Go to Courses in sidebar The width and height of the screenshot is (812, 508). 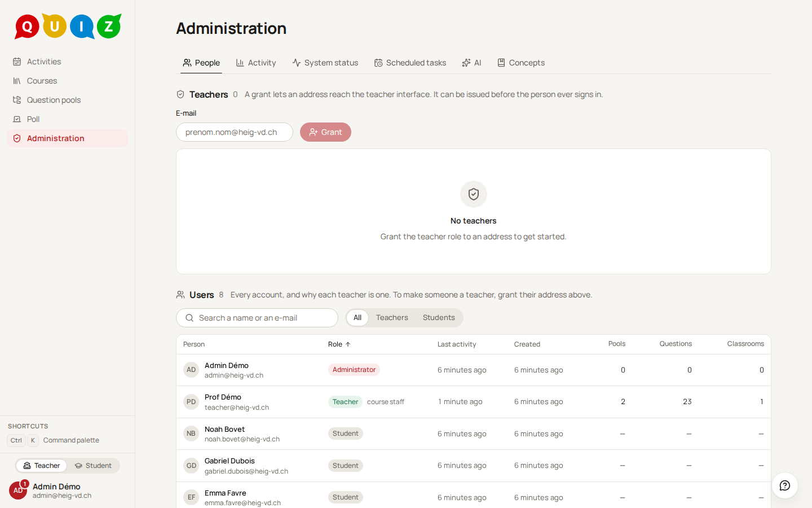tap(67, 81)
